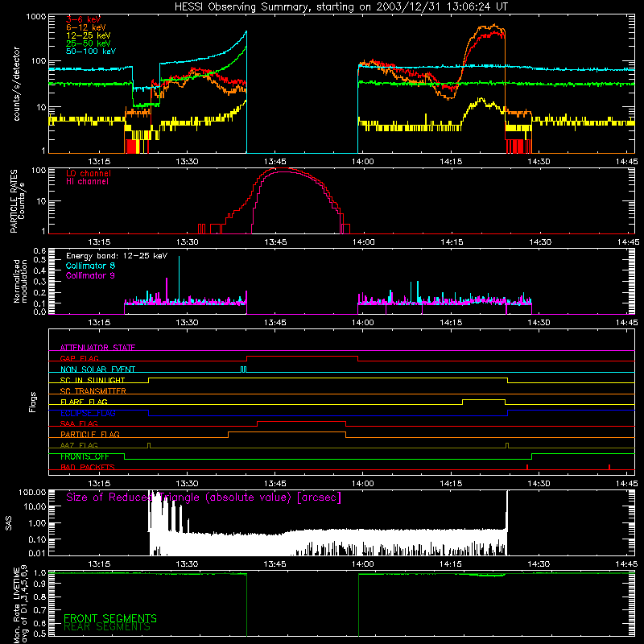
Task: Click the LO channel legend label
Action: pos(88,173)
